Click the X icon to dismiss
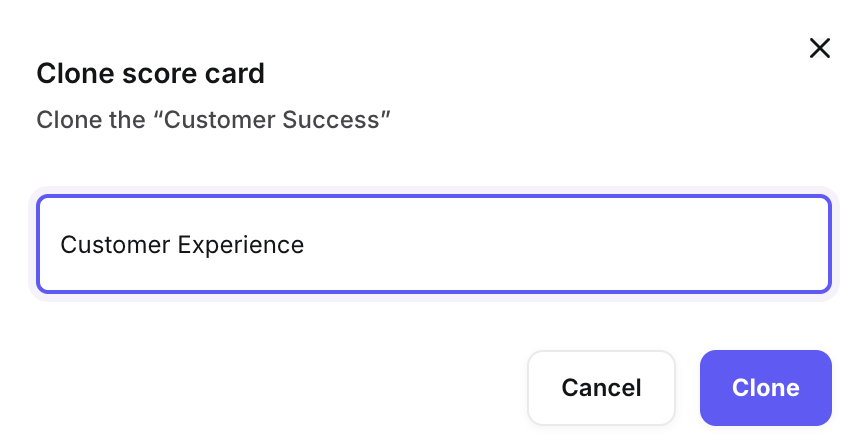The height and width of the screenshot is (444, 868). tap(820, 48)
